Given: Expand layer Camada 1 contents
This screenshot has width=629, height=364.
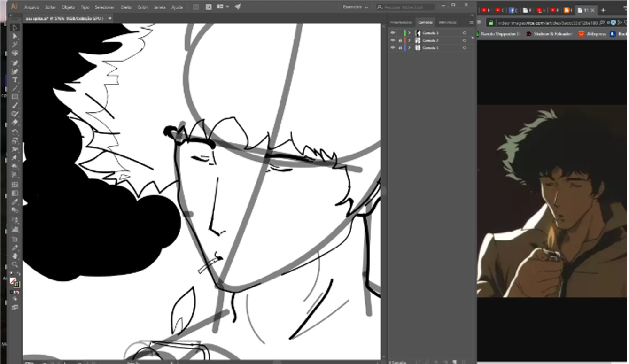Looking at the screenshot, I should point(409,48).
